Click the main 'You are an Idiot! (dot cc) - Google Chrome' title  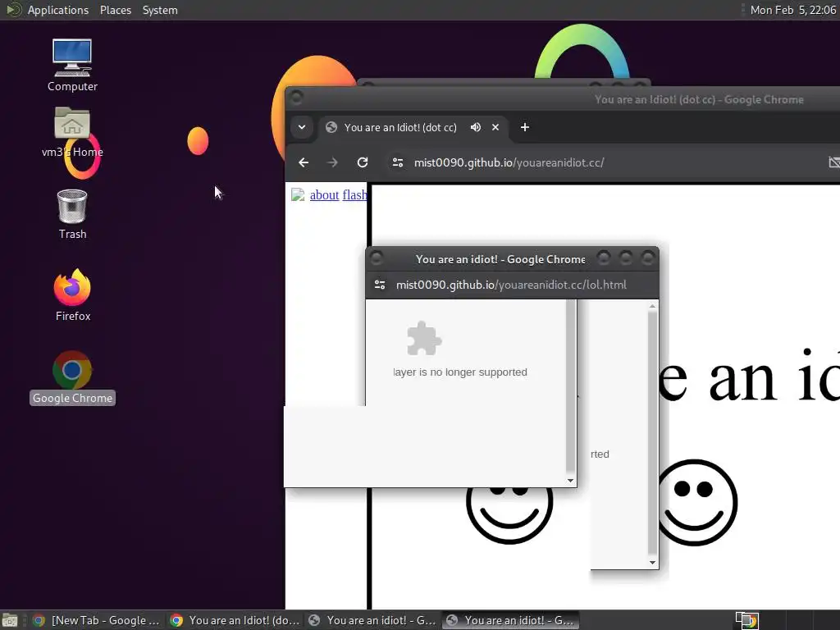[x=699, y=99]
